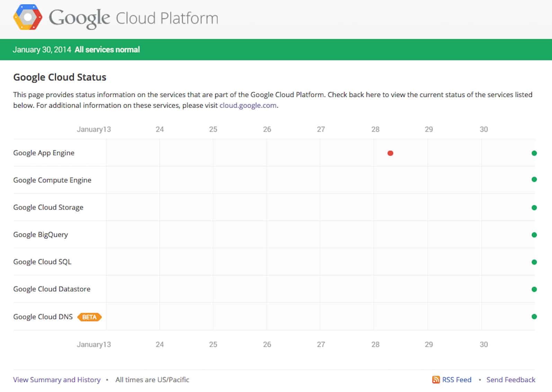
Task: Open the cloud.google.com link
Action: (248, 105)
